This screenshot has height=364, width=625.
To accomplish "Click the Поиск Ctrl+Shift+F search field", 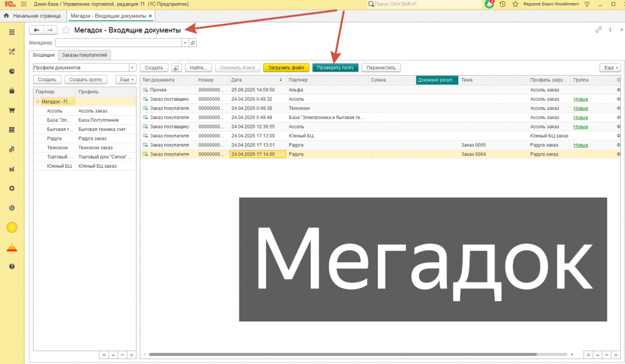I will (x=425, y=4).
